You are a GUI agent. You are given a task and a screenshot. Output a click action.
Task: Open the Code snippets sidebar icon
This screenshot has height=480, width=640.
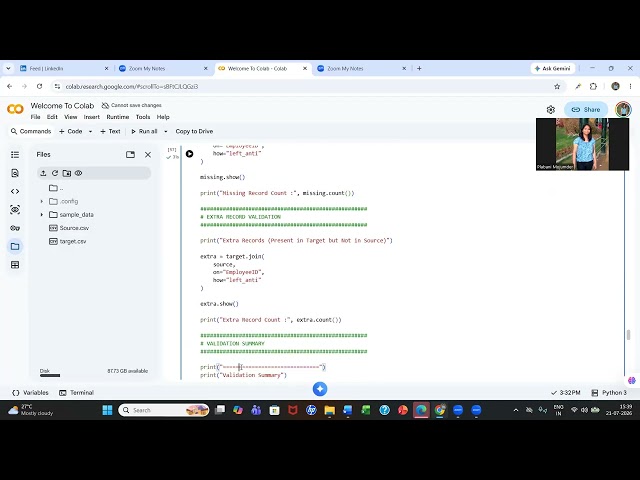click(x=15, y=191)
